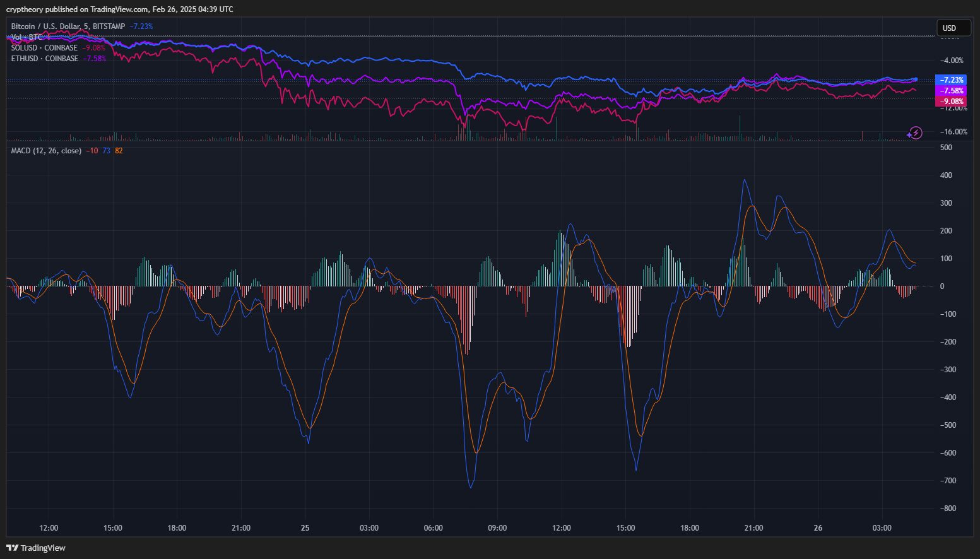
Task: Click the blue 73 MACD line value
Action: (106, 151)
